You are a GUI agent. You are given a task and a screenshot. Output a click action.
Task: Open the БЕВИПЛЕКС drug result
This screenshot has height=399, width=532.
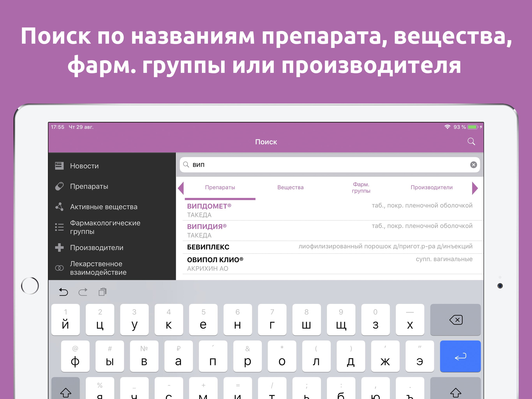pyautogui.click(x=333, y=247)
